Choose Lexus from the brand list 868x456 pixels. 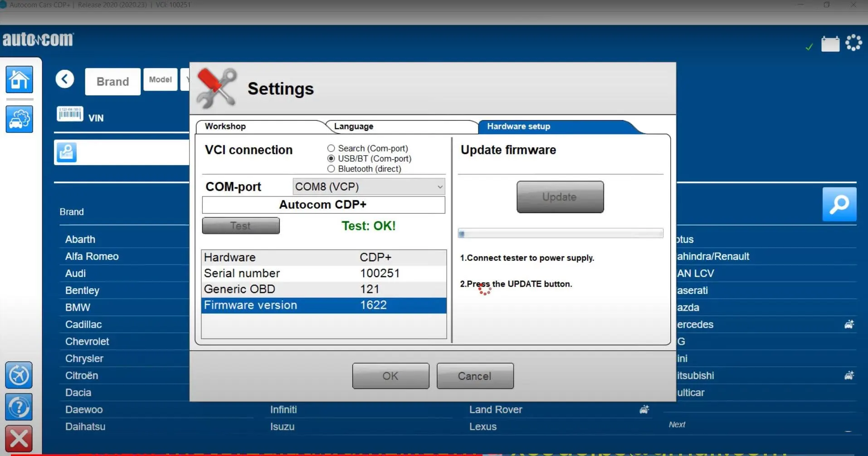[483, 427]
